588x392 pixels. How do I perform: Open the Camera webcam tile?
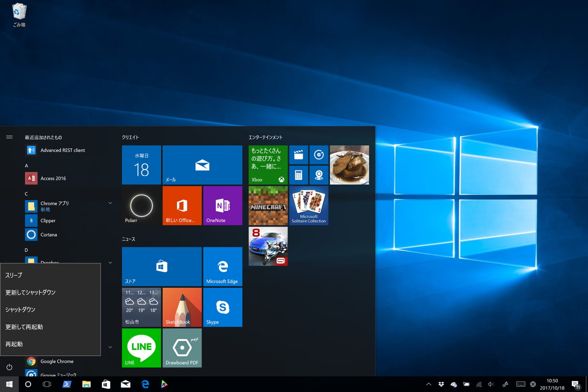(x=319, y=175)
